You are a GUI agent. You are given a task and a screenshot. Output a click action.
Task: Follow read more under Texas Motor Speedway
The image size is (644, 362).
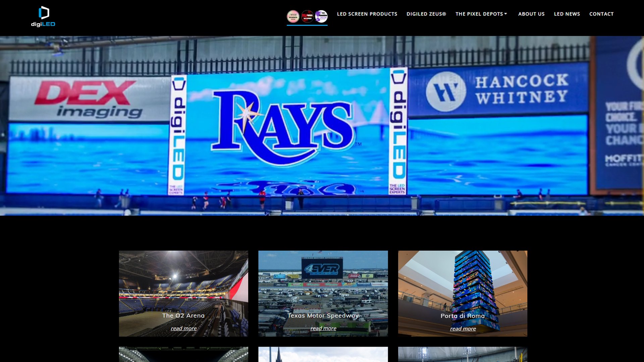323,328
